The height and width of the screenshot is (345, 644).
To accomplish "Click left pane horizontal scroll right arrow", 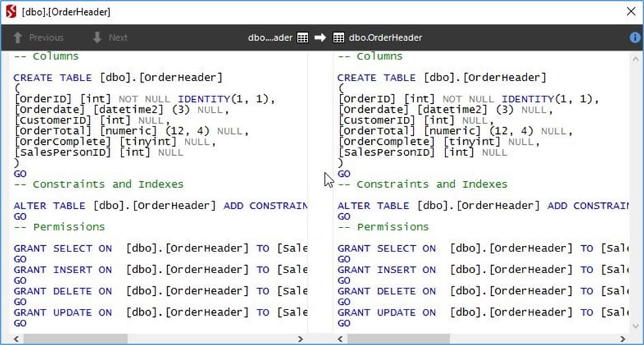I will pyautogui.click(x=301, y=340).
